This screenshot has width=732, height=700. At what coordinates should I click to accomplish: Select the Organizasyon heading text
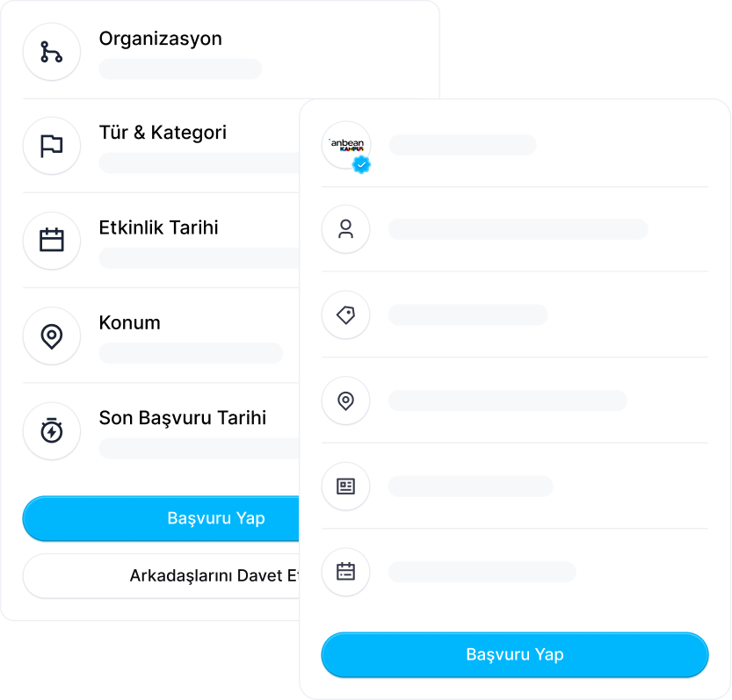(161, 39)
